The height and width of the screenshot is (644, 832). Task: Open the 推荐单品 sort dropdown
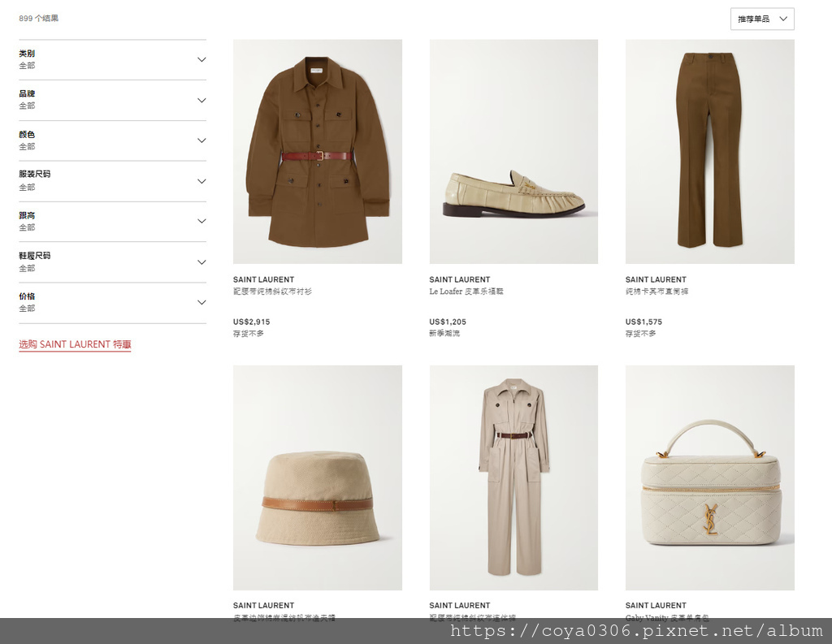pyautogui.click(x=762, y=19)
